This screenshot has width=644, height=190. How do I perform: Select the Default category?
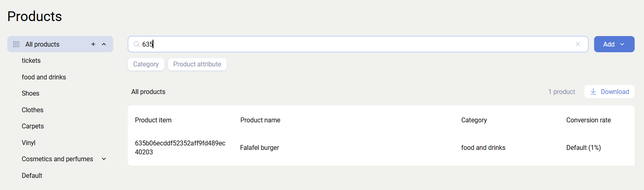point(32,175)
